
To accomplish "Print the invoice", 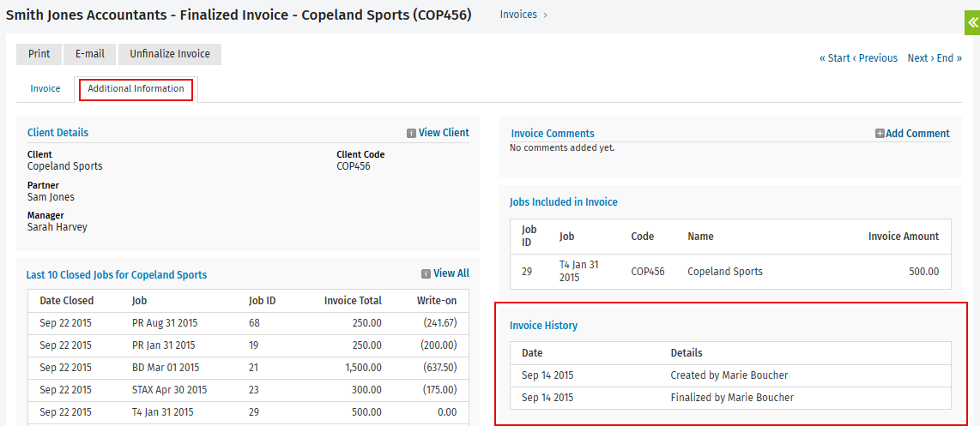I will pos(39,54).
